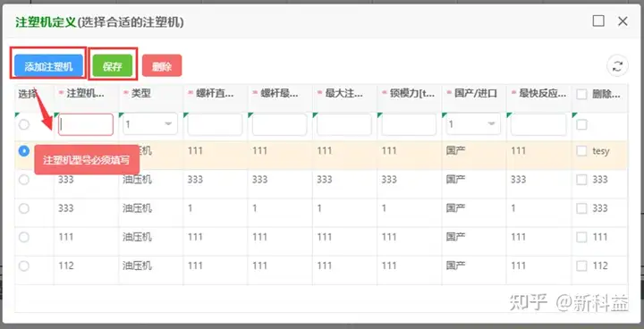This screenshot has width=644, height=329.
Task: Tick the delete checkbox labeled tesy
Action: [581, 151]
